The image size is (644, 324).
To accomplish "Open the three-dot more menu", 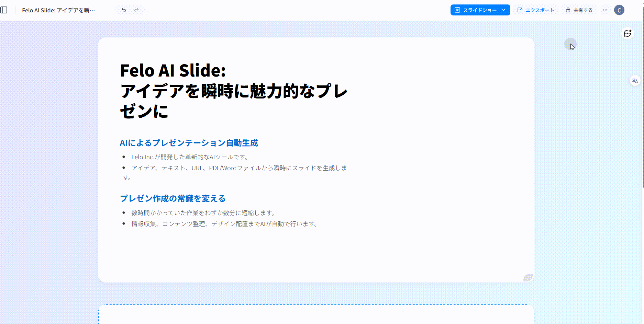I will [x=605, y=10].
